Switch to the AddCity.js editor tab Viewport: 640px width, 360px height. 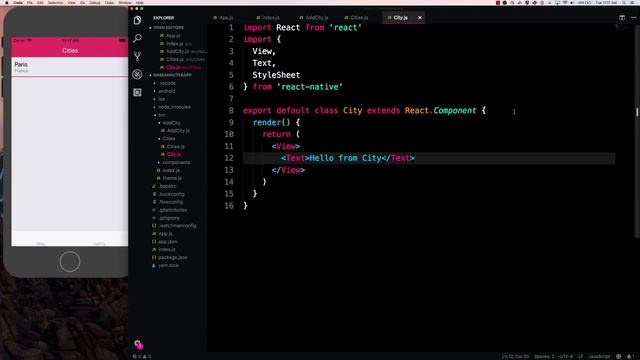(314, 18)
